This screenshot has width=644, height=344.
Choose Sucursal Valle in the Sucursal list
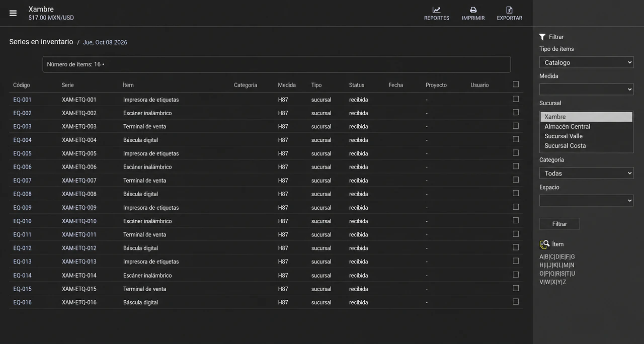(x=586, y=136)
